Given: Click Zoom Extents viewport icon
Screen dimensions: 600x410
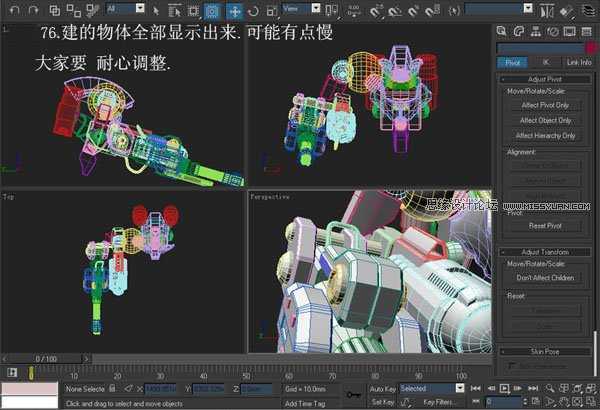Looking at the screenshot, I should click(x=577, y=389).
